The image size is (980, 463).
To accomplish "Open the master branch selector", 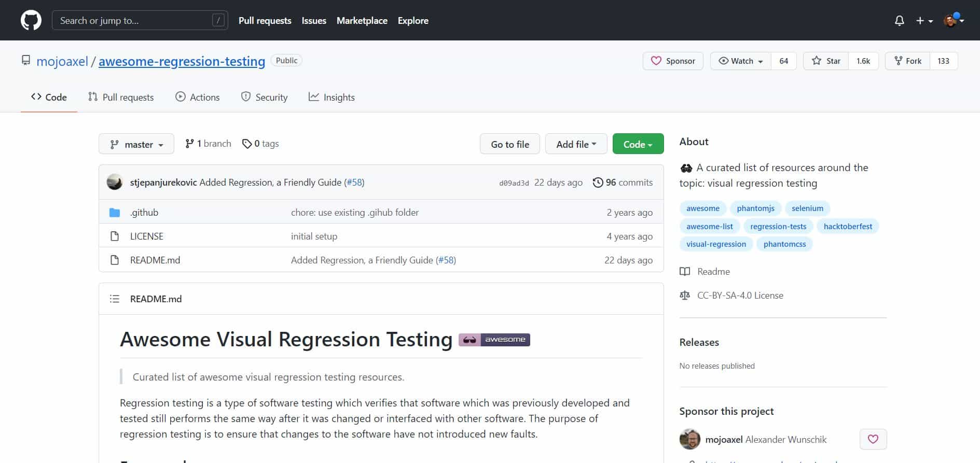I will coord(136,144).
